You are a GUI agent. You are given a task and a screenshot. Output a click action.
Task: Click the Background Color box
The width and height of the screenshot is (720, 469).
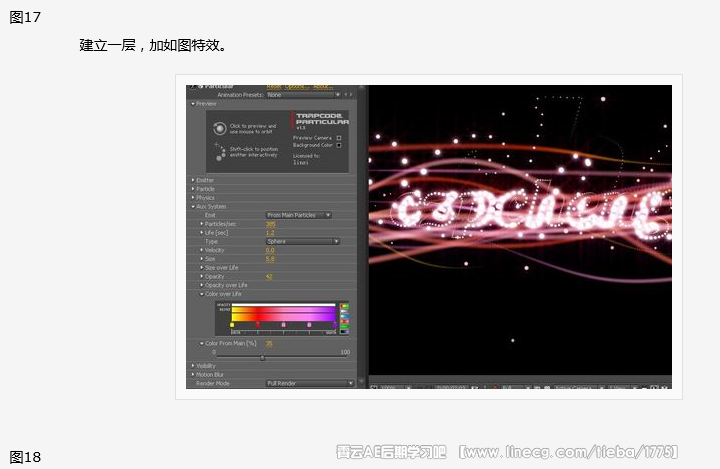pyautogui.click(x=339, y=145)
